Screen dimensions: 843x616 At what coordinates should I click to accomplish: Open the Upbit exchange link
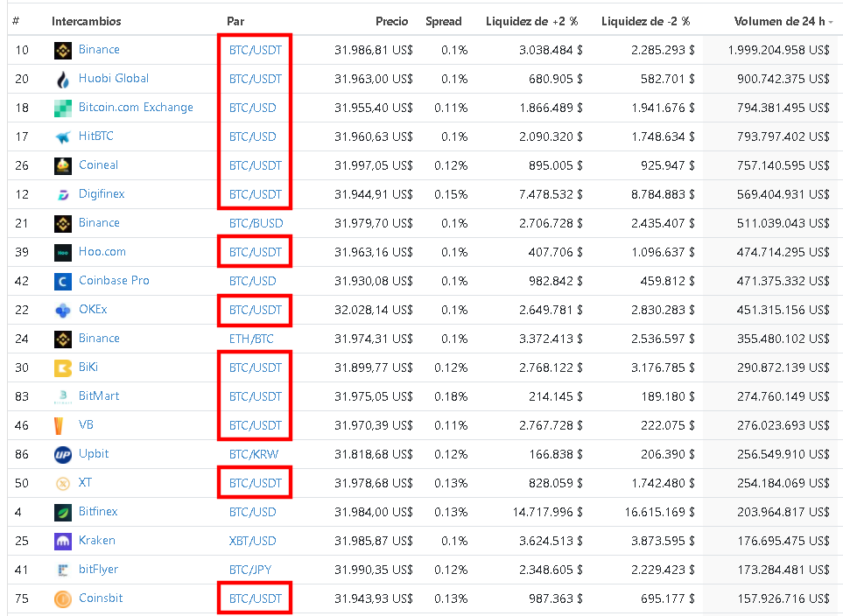pyautogui.click(x=94, y=453)
